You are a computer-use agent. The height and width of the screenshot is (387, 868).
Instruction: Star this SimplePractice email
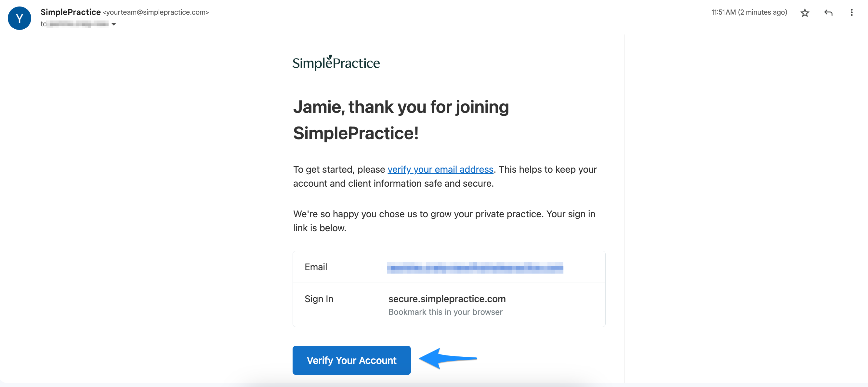[805, 13]
